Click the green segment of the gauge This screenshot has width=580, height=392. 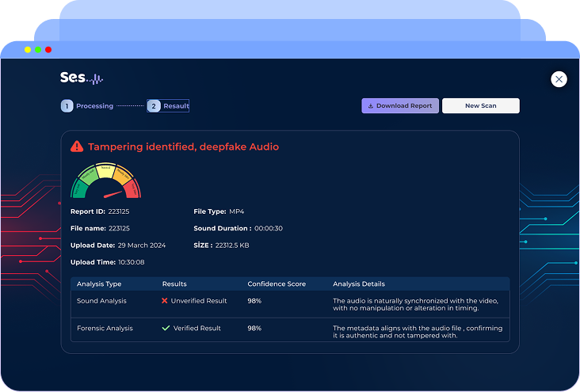tap(78, 188)
